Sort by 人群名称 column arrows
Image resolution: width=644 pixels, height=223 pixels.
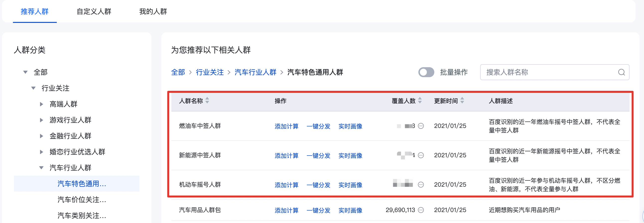(x=207, y=101)
